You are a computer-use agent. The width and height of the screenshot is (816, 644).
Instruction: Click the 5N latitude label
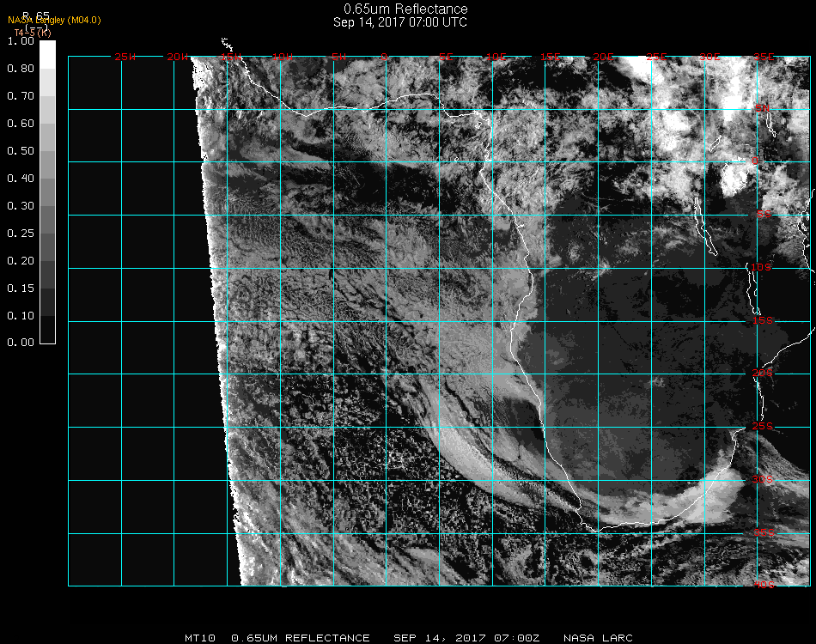pos(762,108)
